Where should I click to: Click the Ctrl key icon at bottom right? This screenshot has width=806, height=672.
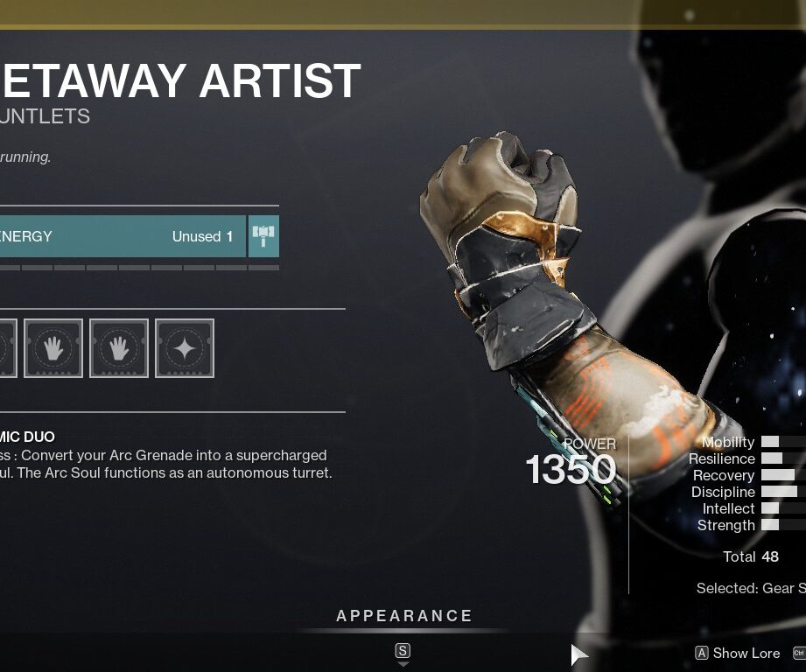coord(799,653)
